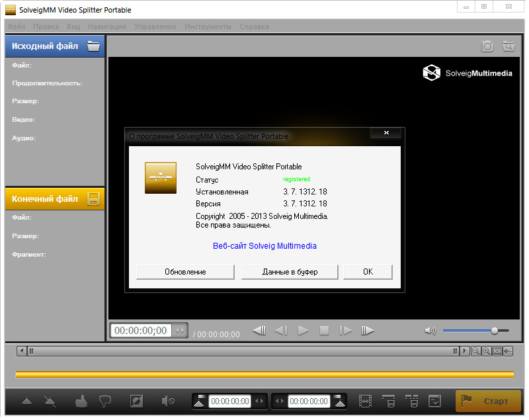This screenshot has height=420, width=529.
Task: Mute audio with the crossed speaker icon
Action: pos(168,401)
